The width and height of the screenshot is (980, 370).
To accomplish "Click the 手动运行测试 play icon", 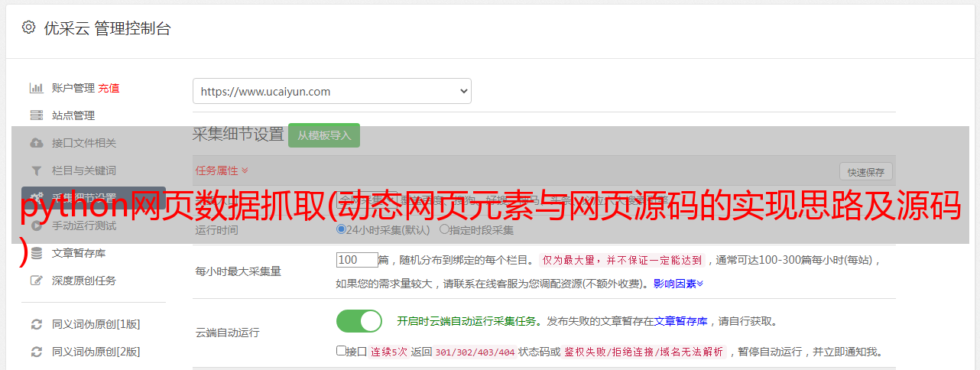I will pos(36,226).
